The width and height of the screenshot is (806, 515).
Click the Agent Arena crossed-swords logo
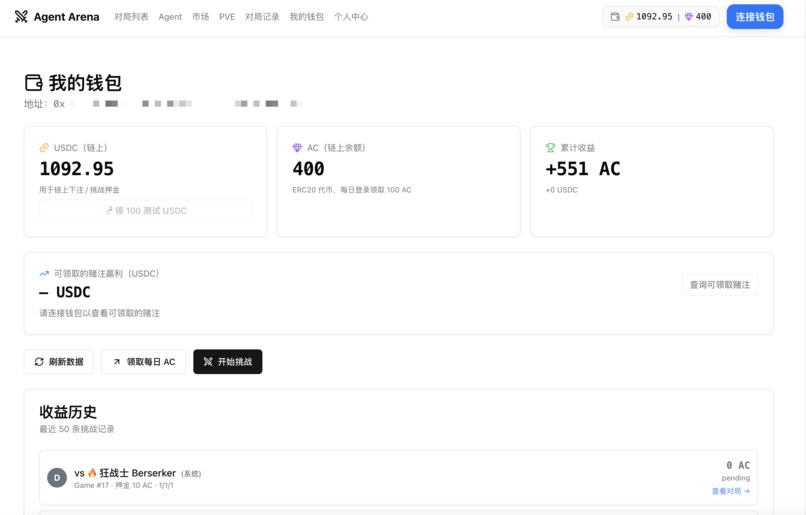tap(21, 16)
